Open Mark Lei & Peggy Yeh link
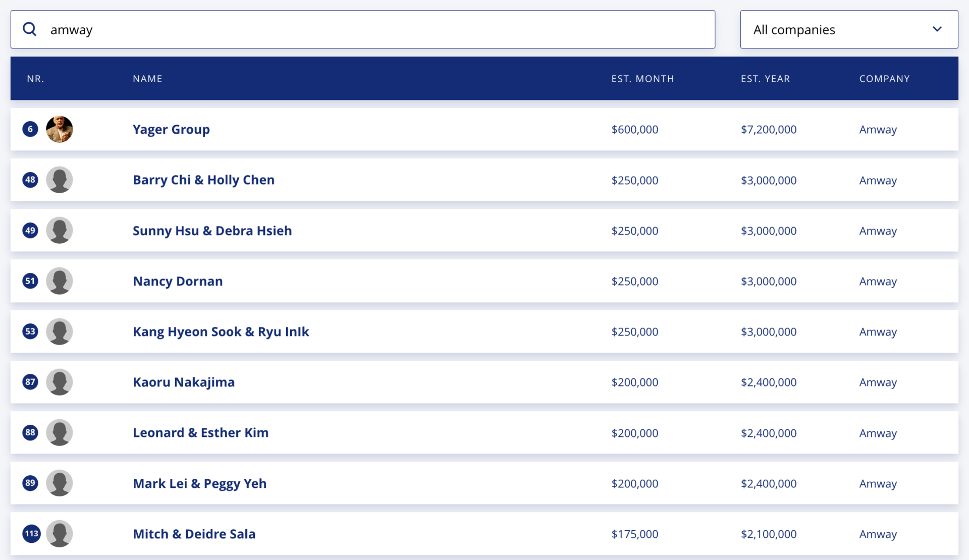The image size is (969, 560). coord(199,483)
